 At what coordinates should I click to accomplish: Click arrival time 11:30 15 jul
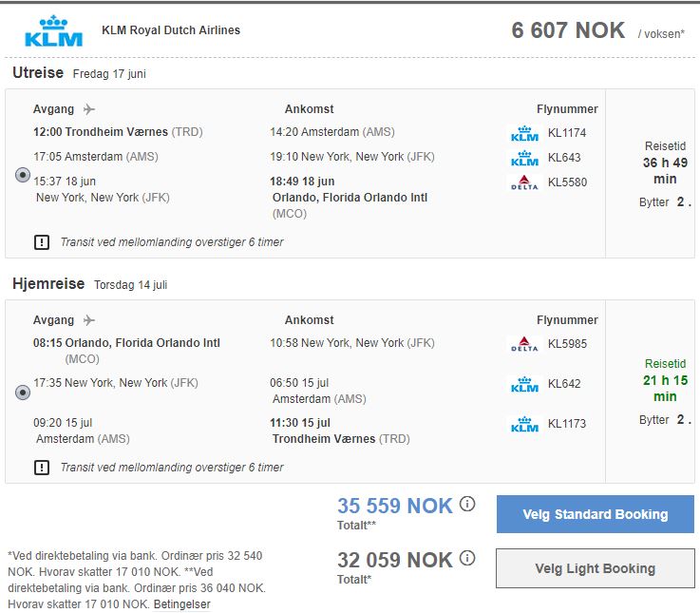point(300,423)
